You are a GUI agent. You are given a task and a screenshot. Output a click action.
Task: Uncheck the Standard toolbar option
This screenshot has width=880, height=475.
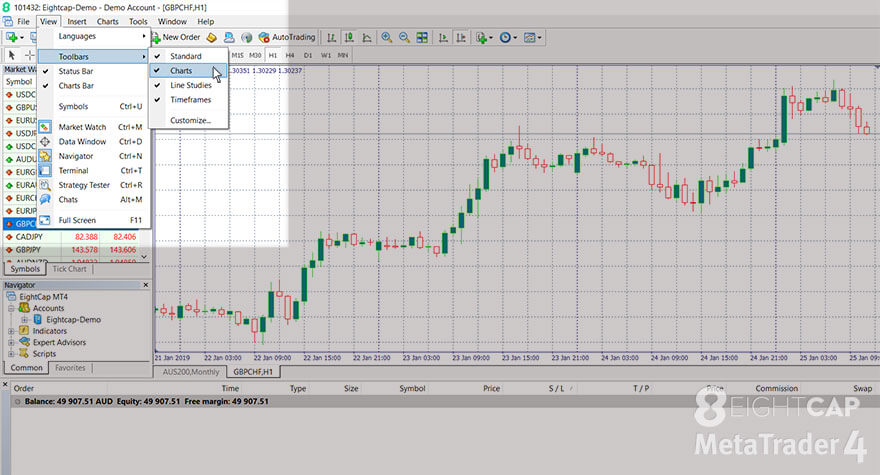tap(189, 56)
